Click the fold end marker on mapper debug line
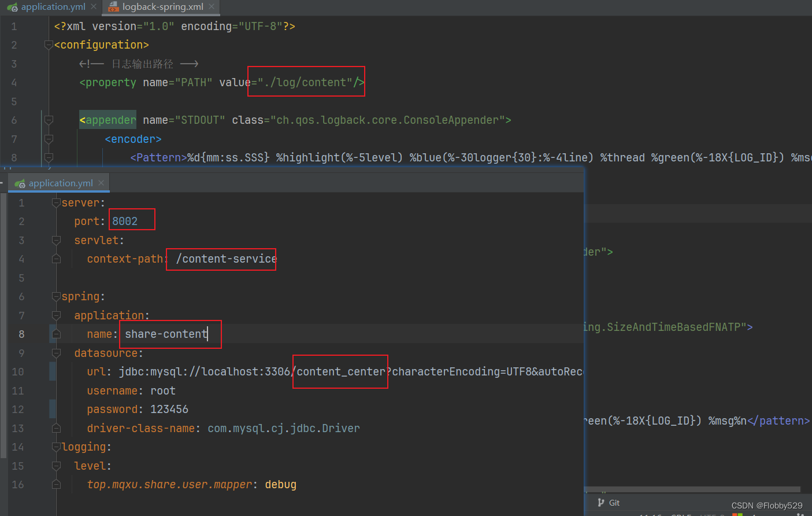This screenshot has width=812, height=516. tap(56, 485)
